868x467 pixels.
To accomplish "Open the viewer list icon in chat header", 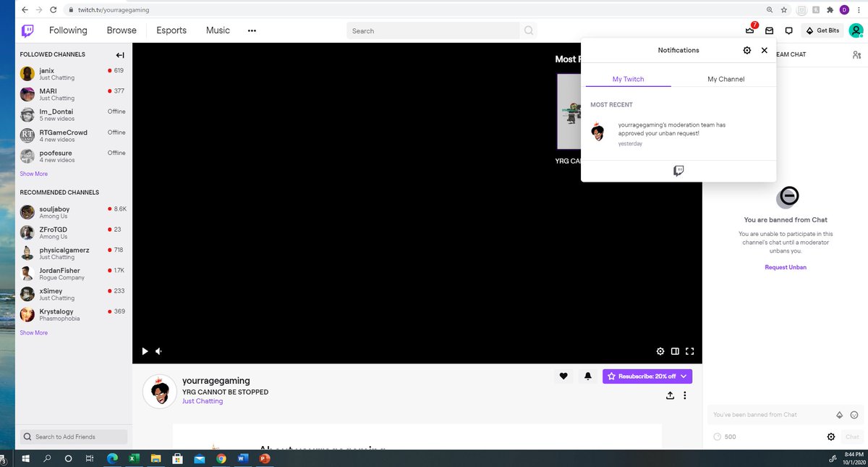I will (856, 54).
